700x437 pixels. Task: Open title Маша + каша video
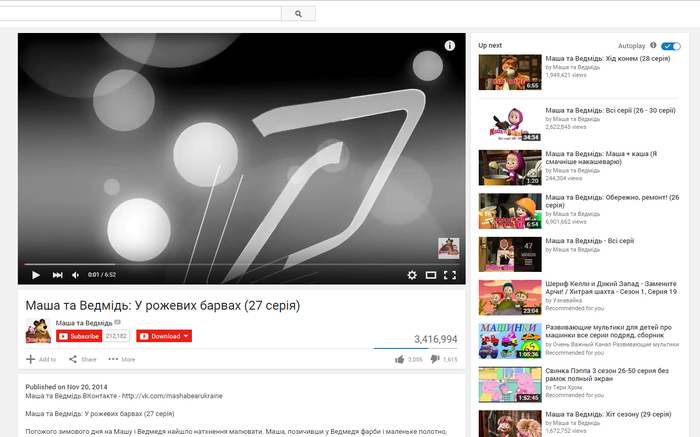(x=601, y=158)
